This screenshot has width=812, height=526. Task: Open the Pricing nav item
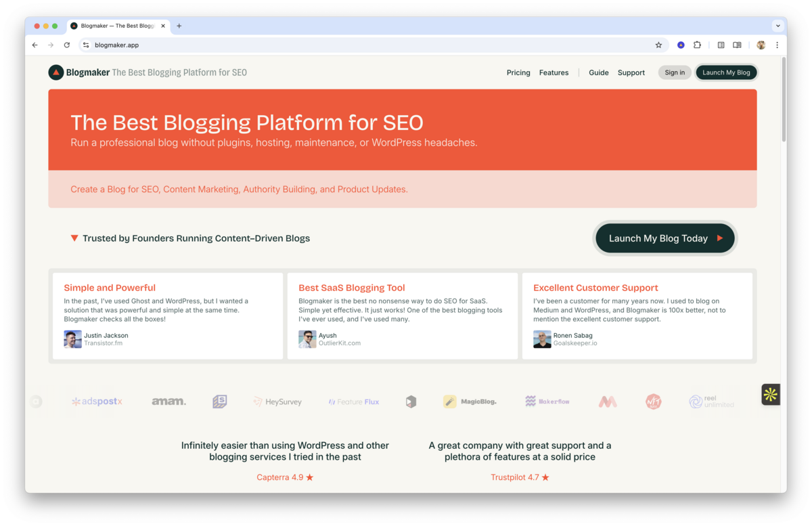[x=518, y=72]
